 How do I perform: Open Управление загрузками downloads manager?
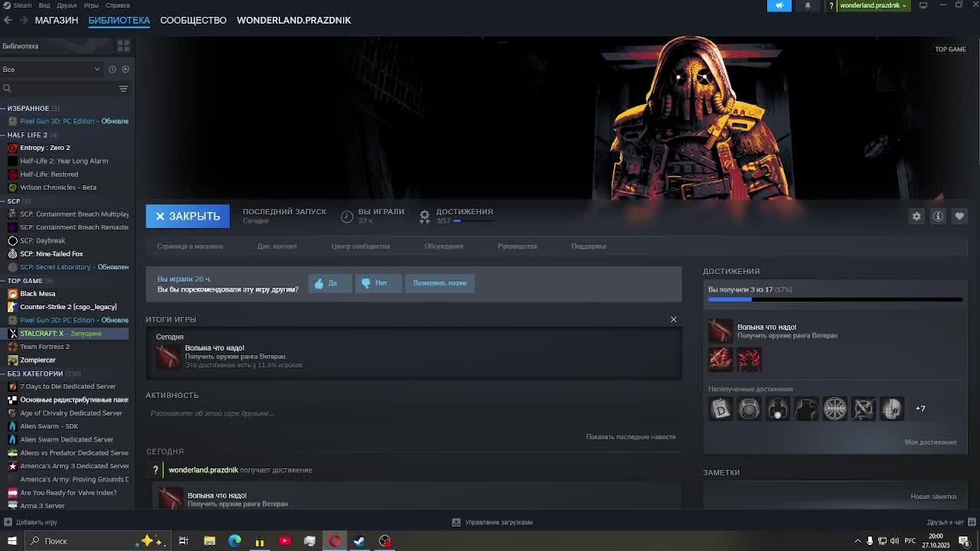(x=492, y=523)
